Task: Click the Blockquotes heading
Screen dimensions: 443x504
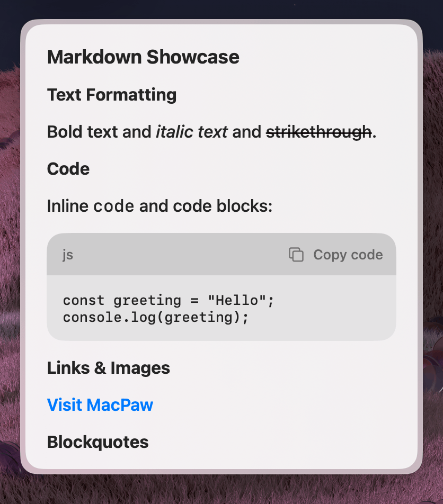Action: click(98, 442)
